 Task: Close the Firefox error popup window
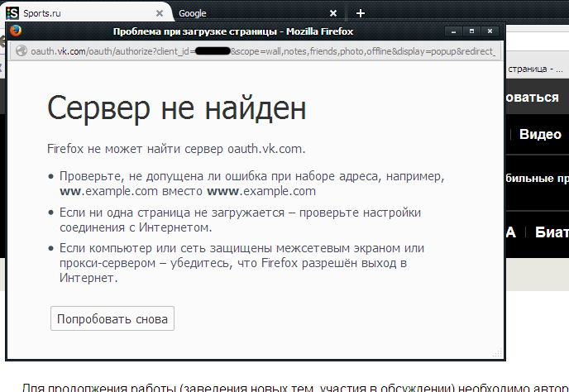pyautogui.click(x=489, y=31)
